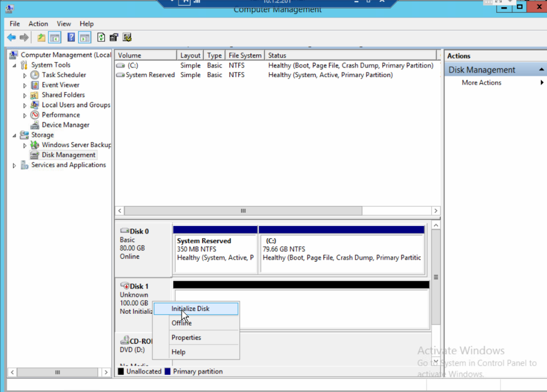The width and height of the screenshot is (547, 392).
Task: Click the CD-ROM drive icon
Action: [x=125, y=340]
